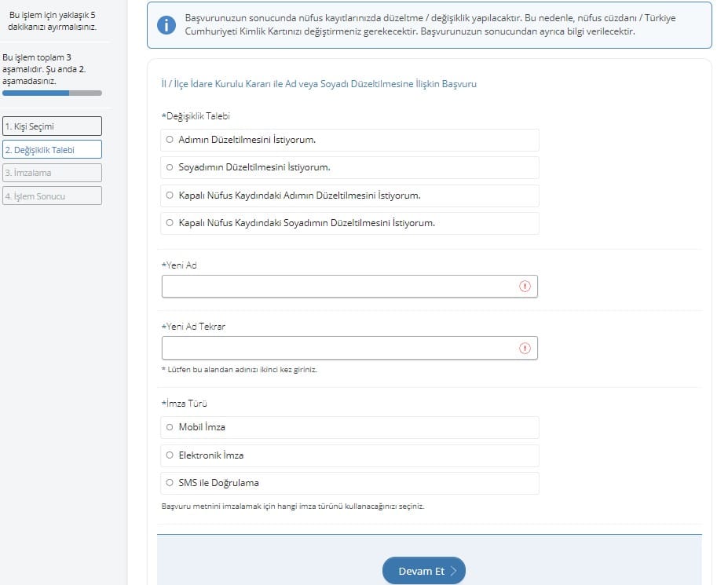
Task: Click the notice text about nüfus kayıtları
Action: [x=432, y=25]
